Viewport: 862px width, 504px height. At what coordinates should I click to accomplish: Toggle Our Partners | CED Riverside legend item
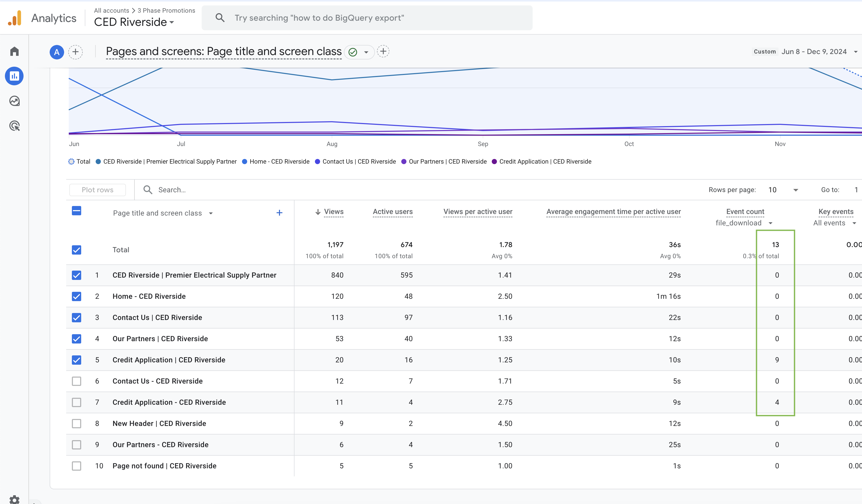[x=444, y=161]
